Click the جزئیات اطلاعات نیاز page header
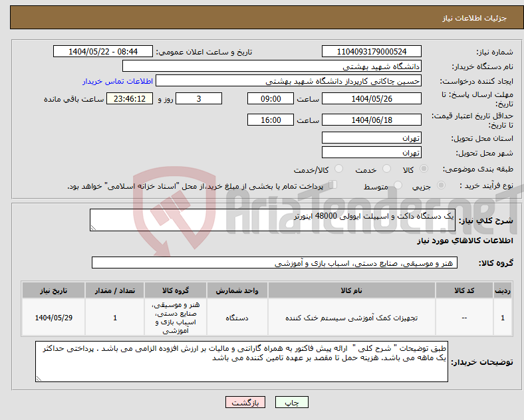The image size is (524, 420). (475, 18)
